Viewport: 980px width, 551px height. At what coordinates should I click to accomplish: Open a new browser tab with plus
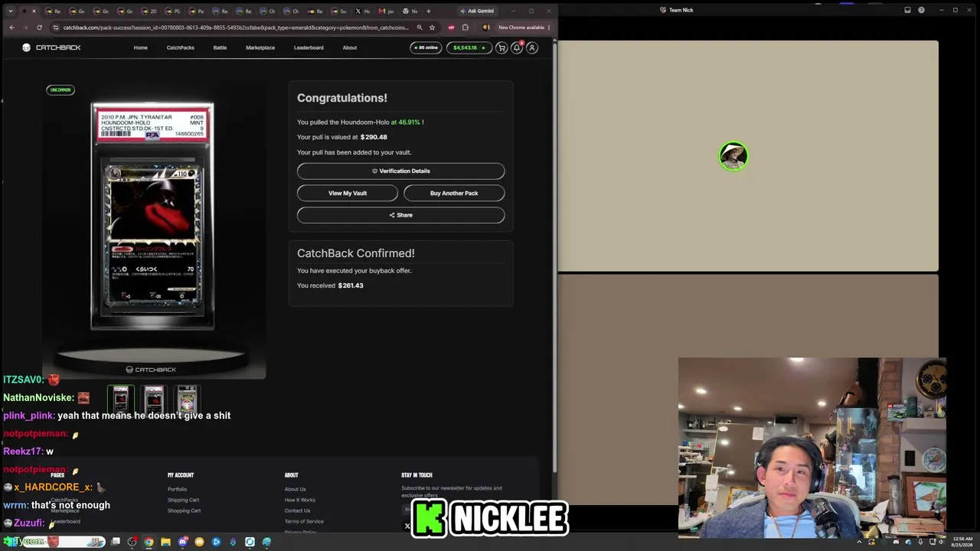tap(428, 11)
